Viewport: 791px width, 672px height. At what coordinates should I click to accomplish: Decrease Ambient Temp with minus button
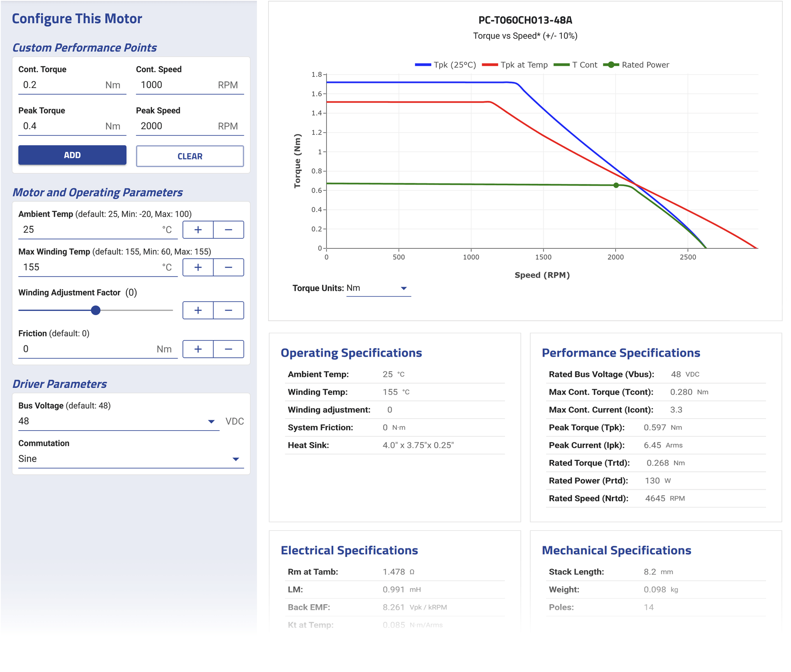pyautogui.click(x=228, y=230)
